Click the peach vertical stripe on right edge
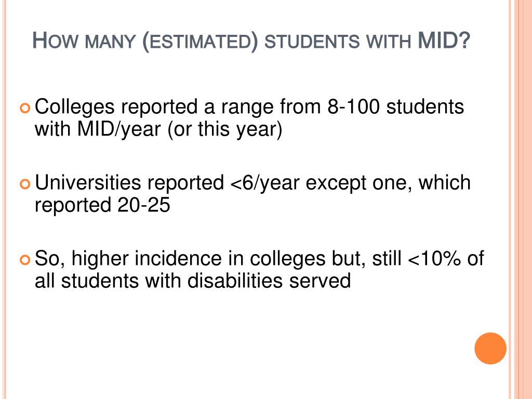The height and width of the screenshot is (399, 532). pyautogui.click(x=521, y=199)
